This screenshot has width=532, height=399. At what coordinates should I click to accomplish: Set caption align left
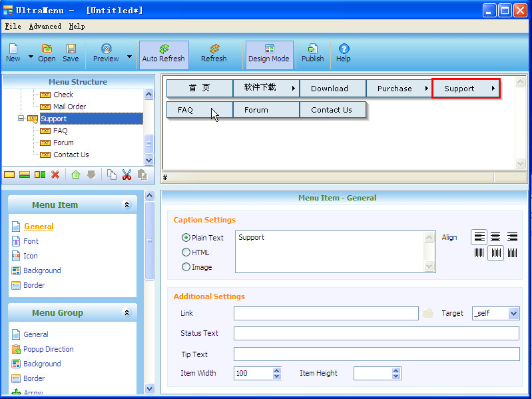tap(479, 237)
